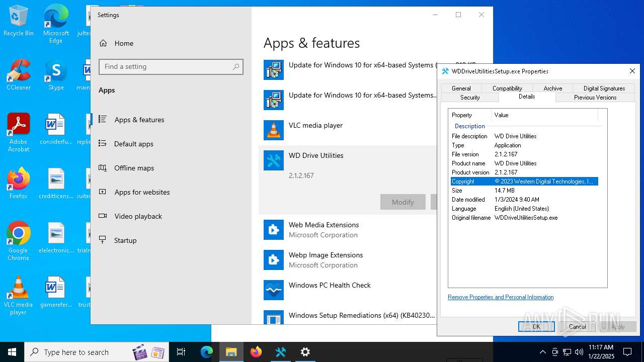Open Adobe Acrobat desktop shortcut

(x=19, y=132)
